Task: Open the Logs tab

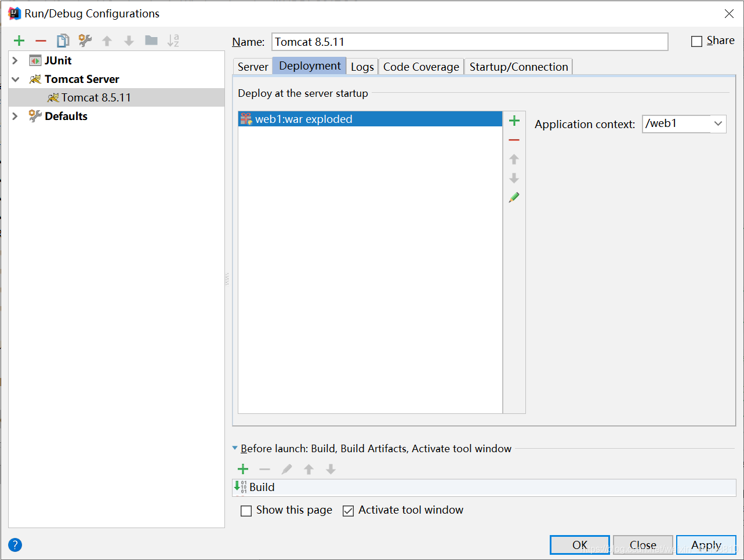Action: pyautogui.click(x=362, y=67)
